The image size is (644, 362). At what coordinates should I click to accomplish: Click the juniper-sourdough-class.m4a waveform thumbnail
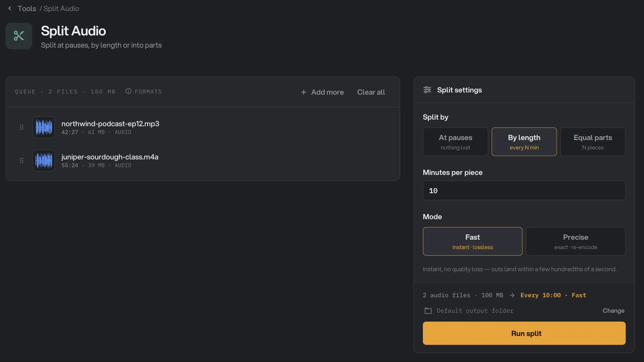point(44,161)
